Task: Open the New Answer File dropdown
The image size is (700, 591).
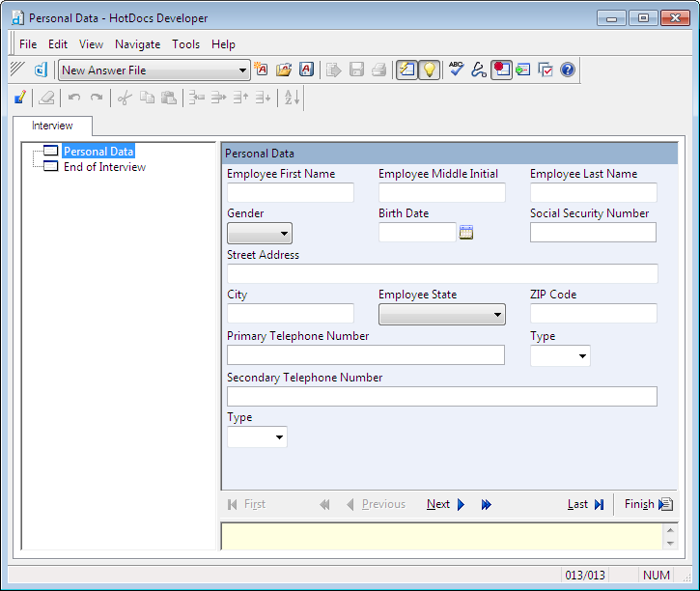Action: click(242, 70)
